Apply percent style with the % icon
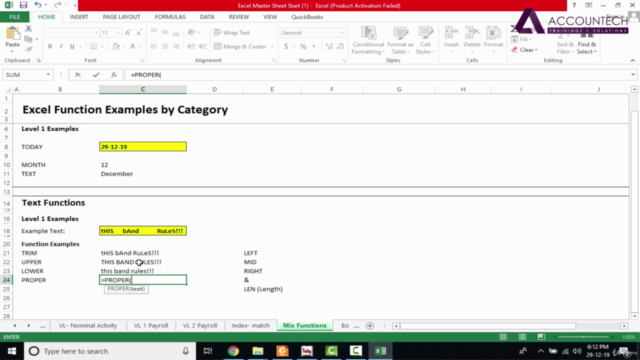Viewport: 640px width, 360px height. point(303,47)
